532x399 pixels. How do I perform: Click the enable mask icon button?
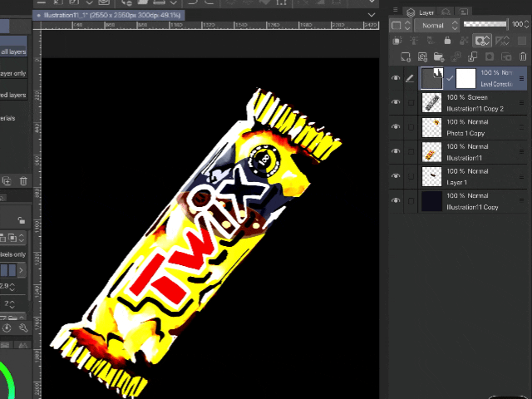pos(482,41)
